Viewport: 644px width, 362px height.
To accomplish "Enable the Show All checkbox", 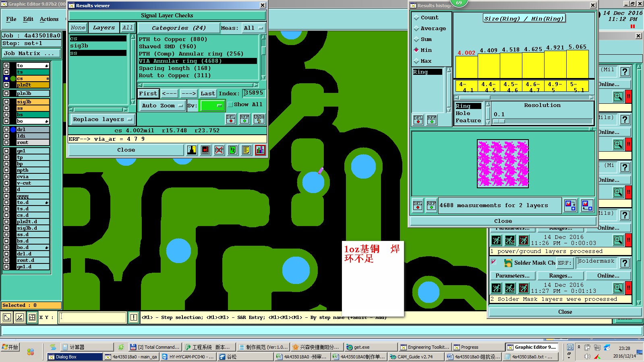I will [x=230, y=105].
